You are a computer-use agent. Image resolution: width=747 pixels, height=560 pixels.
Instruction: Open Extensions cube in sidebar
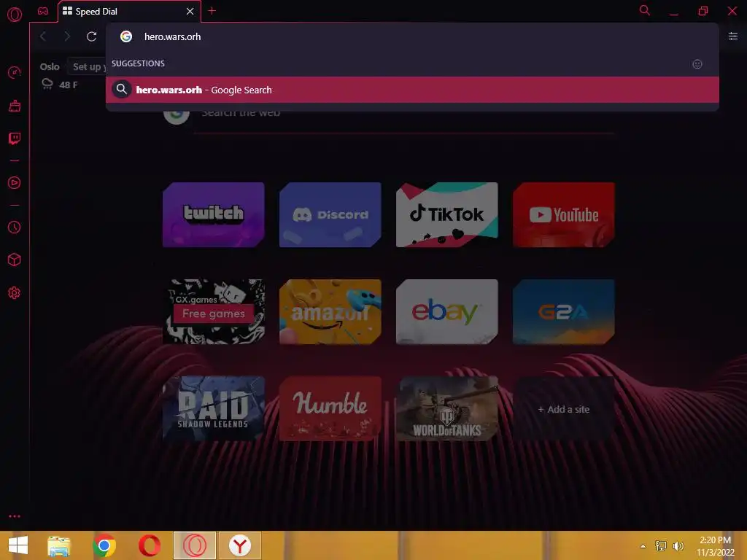(x=15, y=260)
